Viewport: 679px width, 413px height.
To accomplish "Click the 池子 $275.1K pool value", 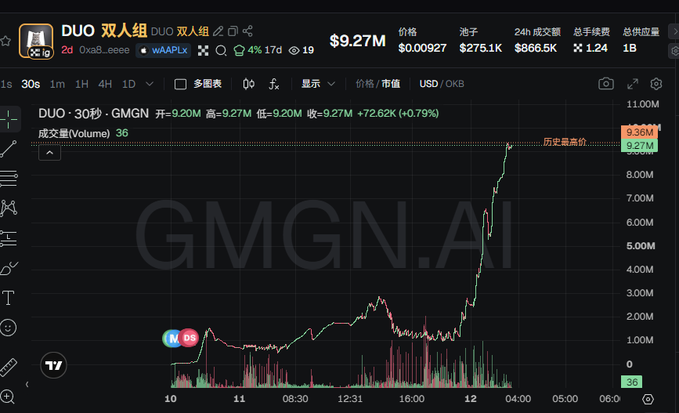I will pos(481,40).
